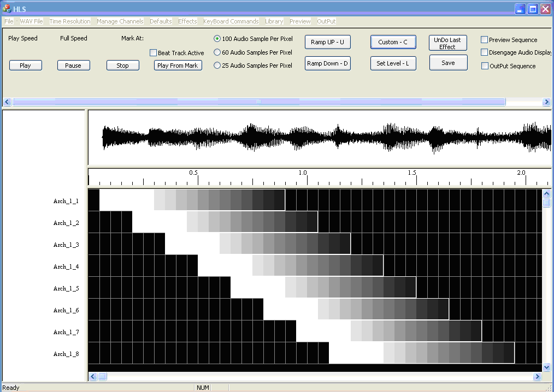Select the Arch_1_2 channel label
Screen dimensions: 554x392
tap(66, 223)
